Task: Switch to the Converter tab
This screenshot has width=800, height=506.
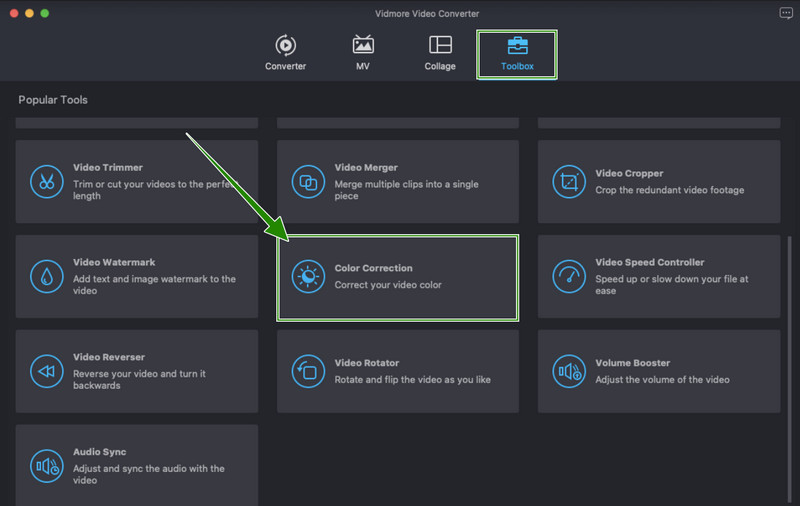Action: tap(285, 54)
